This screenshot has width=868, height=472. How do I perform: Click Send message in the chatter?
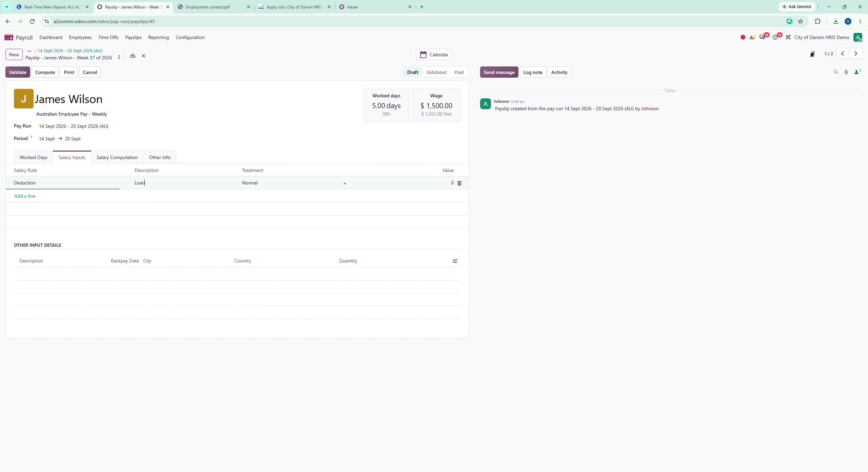499,72
